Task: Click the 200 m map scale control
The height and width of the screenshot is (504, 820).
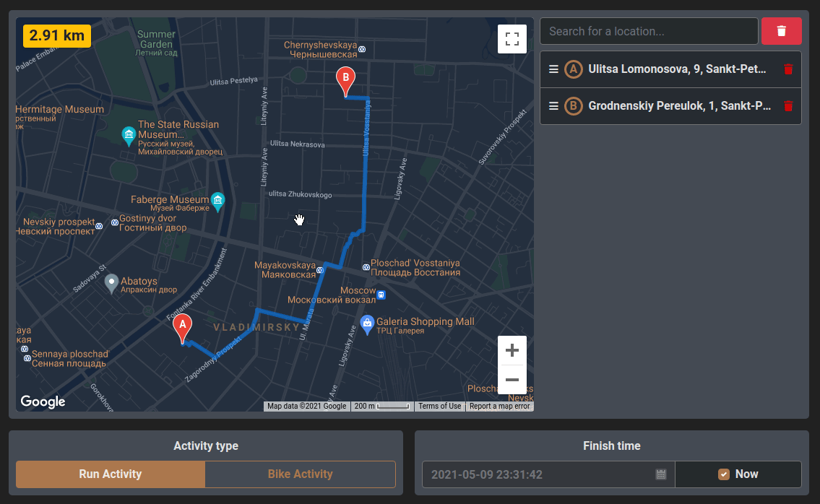Action: coord(381,407)
